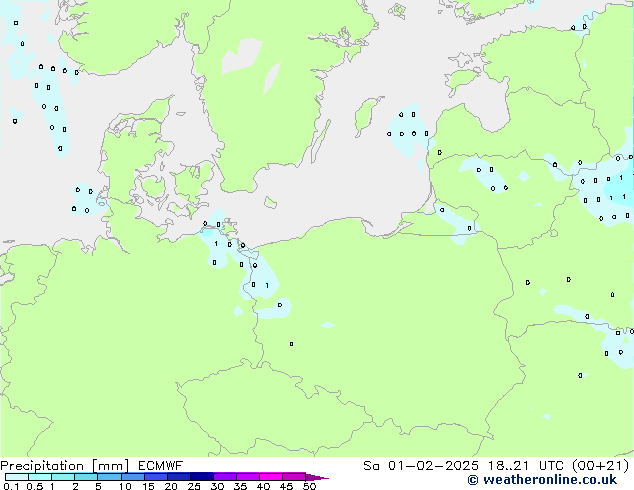Click the legend scale label '40'
The image size is (634, 490).
point(263,486)
